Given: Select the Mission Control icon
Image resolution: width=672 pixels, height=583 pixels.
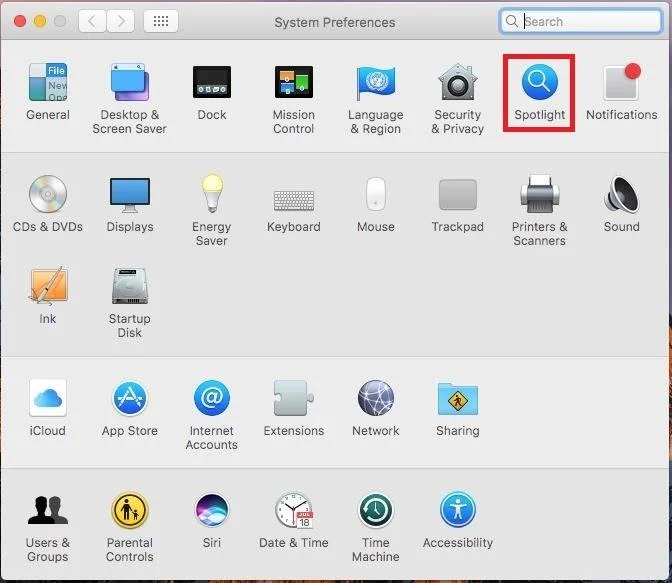Looking at the screenshot, I should click(293, 83).
